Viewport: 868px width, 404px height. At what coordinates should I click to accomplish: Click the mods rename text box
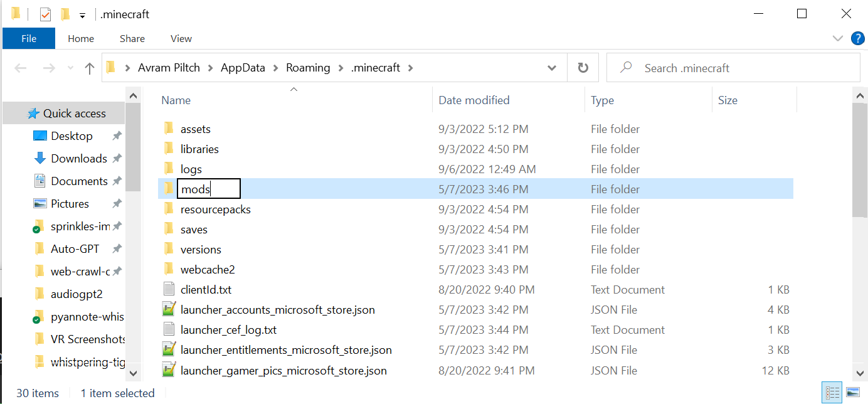point(209,189)
